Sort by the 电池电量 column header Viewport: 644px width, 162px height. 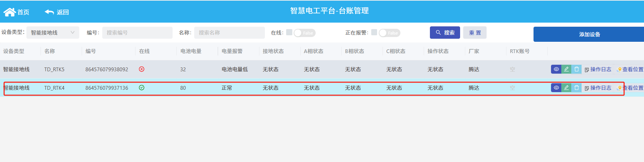point(191,51)
